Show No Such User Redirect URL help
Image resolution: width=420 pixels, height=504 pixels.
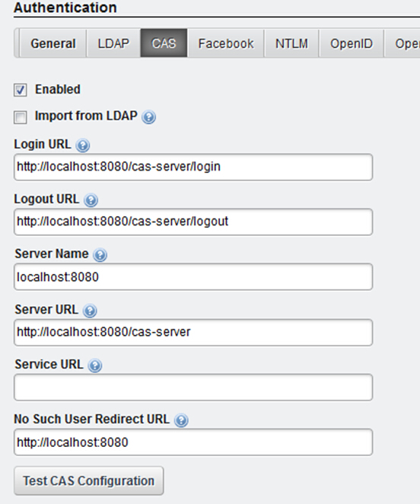[x=181, y=420]
